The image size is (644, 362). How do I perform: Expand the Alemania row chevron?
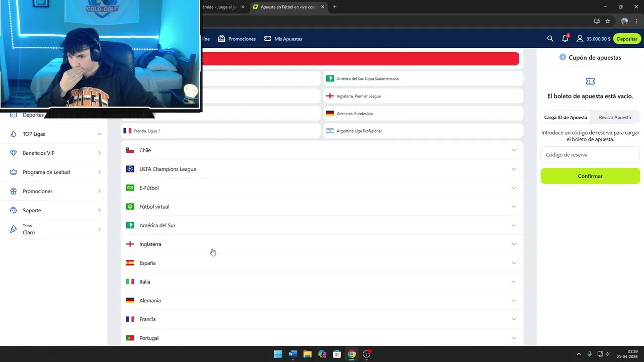click(x=514, y=301)
